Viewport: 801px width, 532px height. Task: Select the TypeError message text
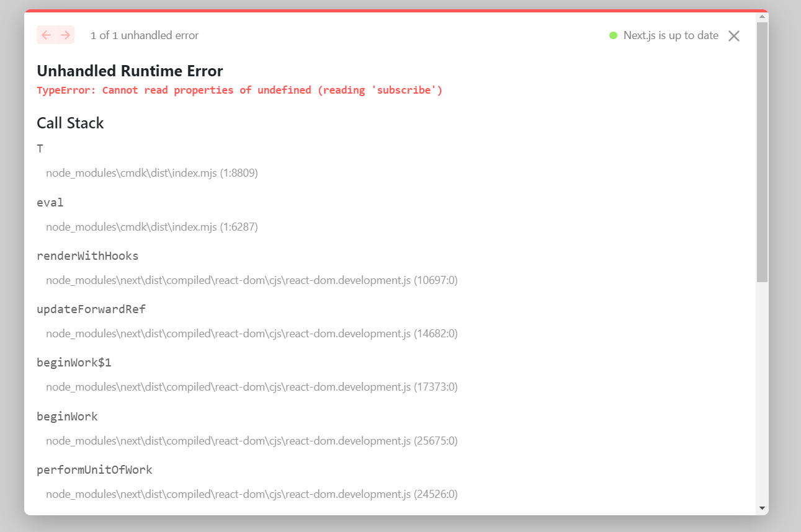click(x=239, y=90)
